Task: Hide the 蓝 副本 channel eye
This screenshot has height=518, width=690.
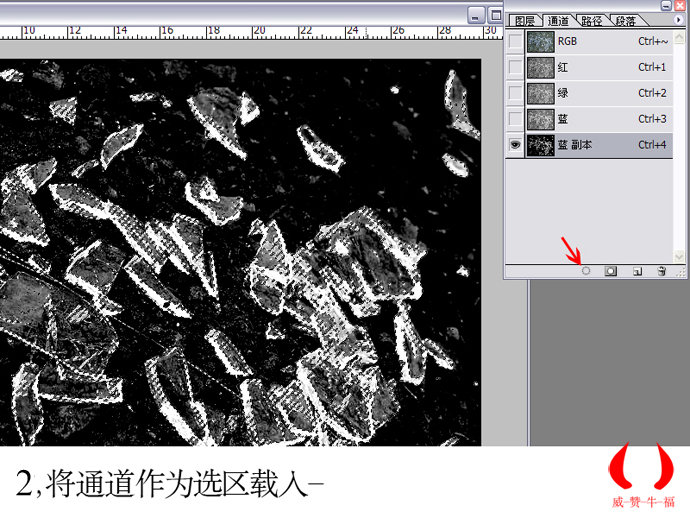Action: (x=515, y=144)
